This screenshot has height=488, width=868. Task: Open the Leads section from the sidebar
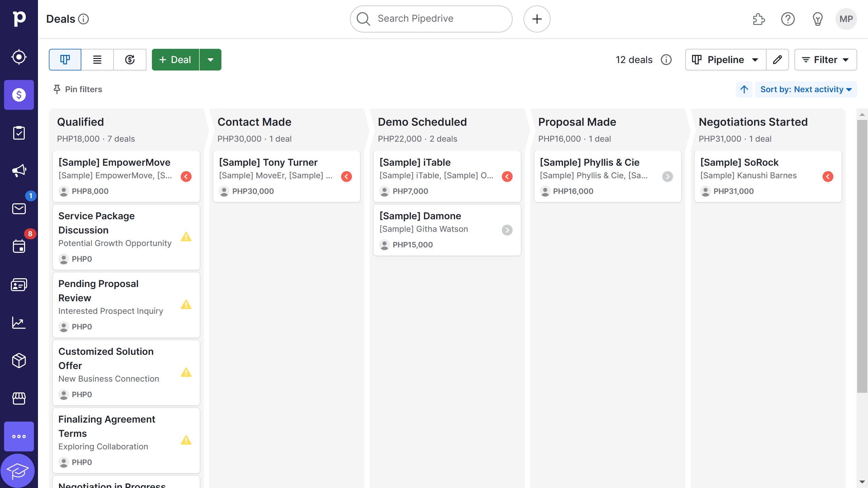[19, 57]
